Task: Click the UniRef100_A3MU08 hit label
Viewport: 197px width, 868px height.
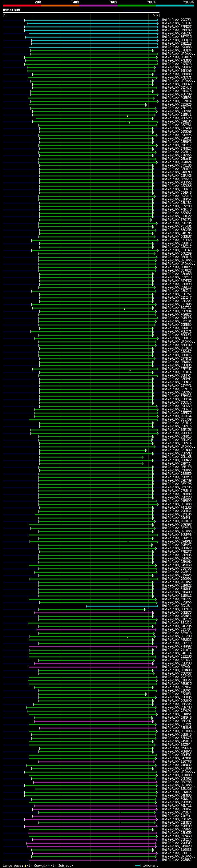Action: coord(177,728)
